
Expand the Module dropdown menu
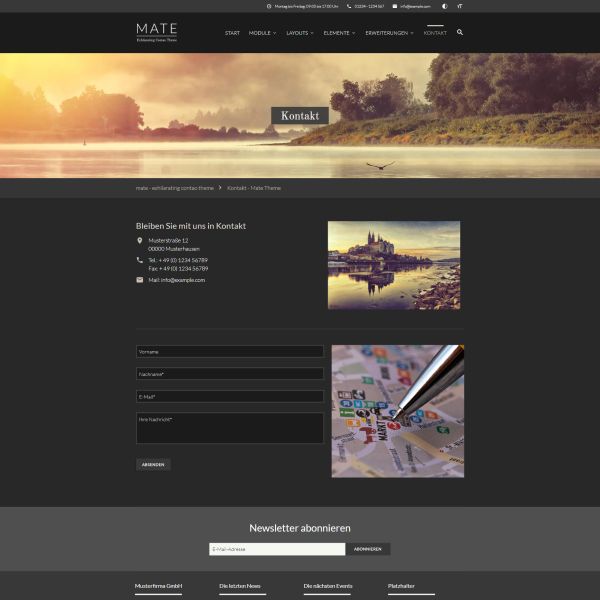[x=262, y=33]
